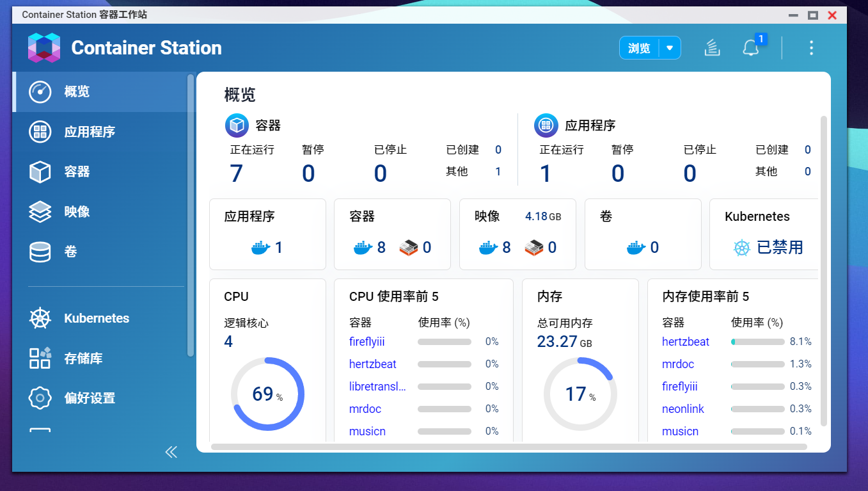Click the sidebar vertical scrollbar
This screenshot has height=491, width=868.
click(x=190, y=215)
